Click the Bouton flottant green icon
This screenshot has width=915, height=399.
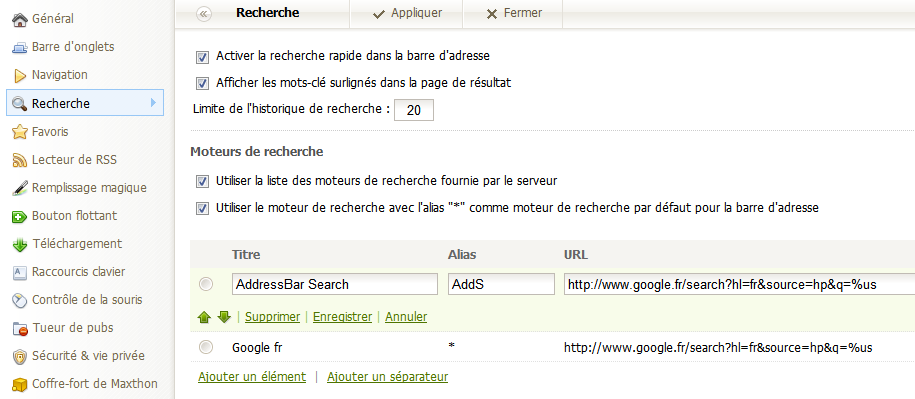click(20, 216)
